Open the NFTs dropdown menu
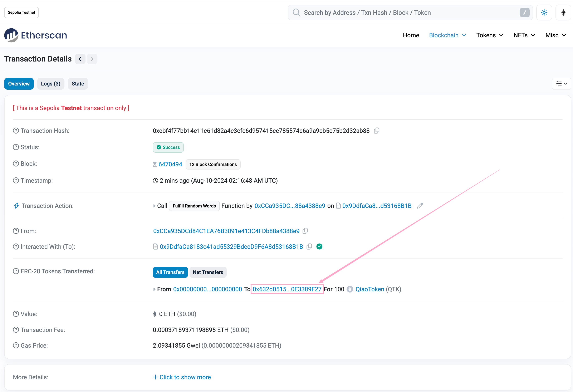 tap(524, 35)
